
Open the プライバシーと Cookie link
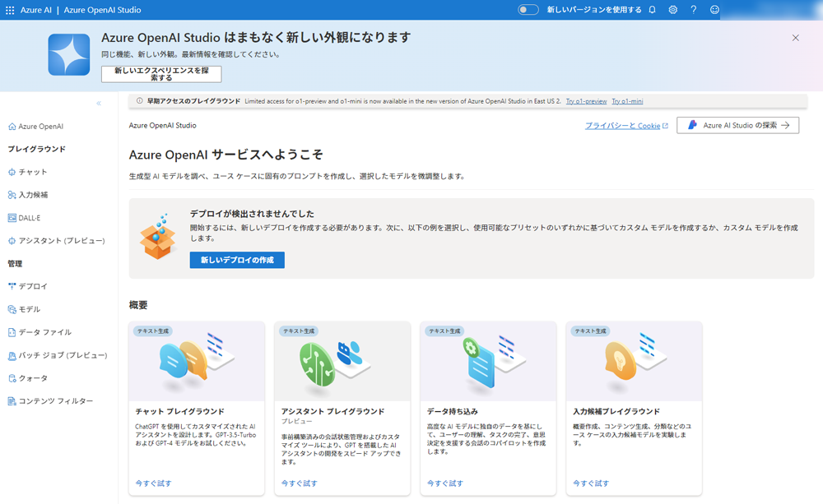(x=622, y=126)
